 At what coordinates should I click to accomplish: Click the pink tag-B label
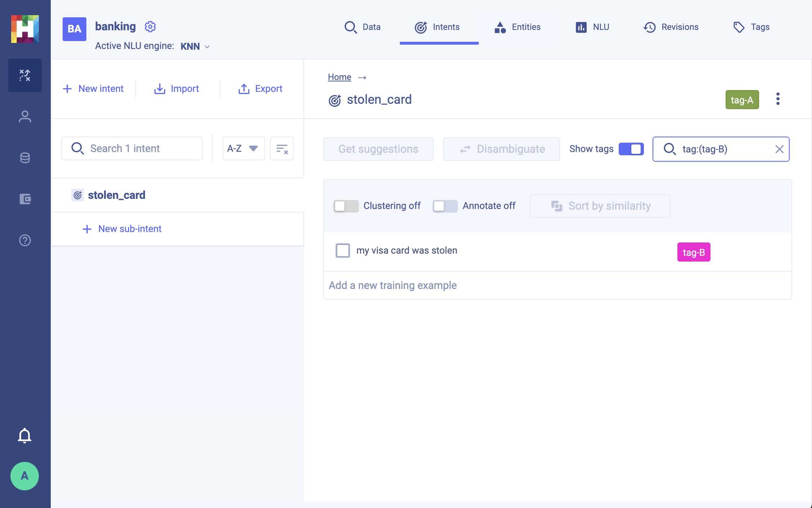point(694,252)
